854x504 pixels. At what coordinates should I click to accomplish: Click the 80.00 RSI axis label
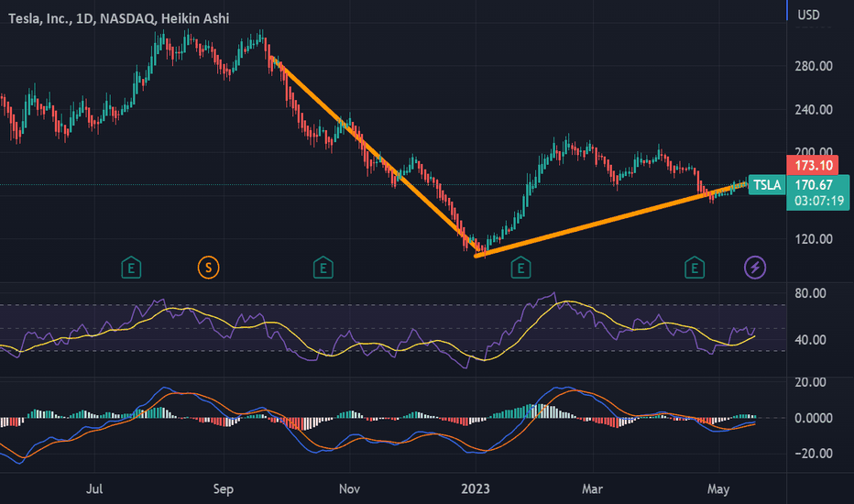coord(810,293)
